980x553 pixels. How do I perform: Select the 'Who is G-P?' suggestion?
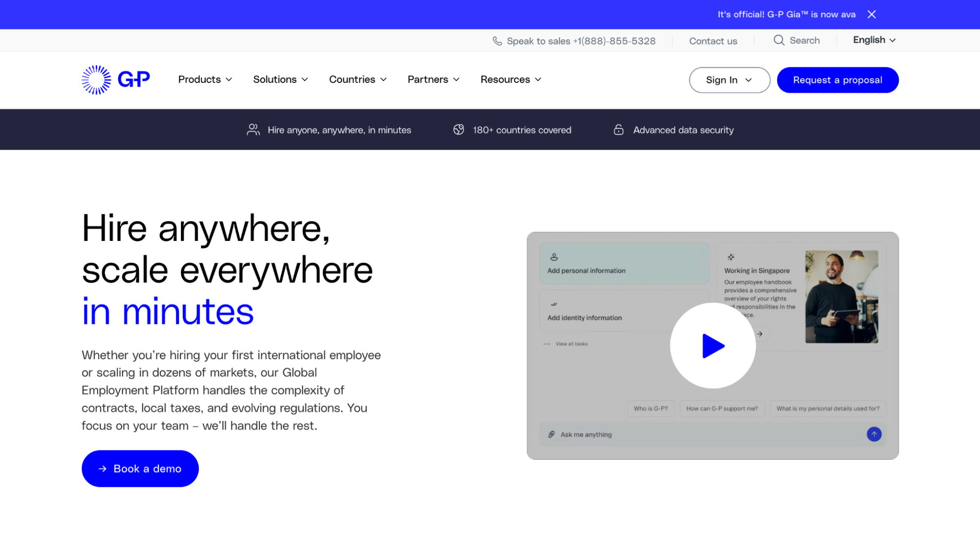(651, 408)
